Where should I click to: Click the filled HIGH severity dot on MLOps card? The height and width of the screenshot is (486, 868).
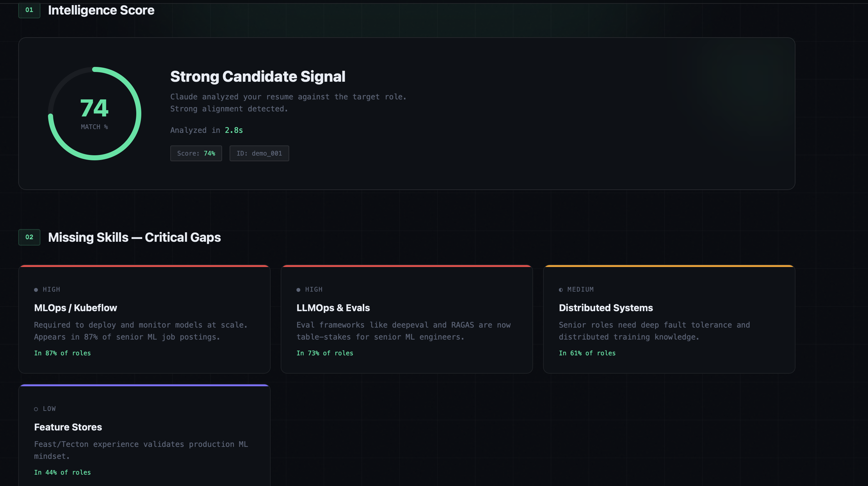36,289
